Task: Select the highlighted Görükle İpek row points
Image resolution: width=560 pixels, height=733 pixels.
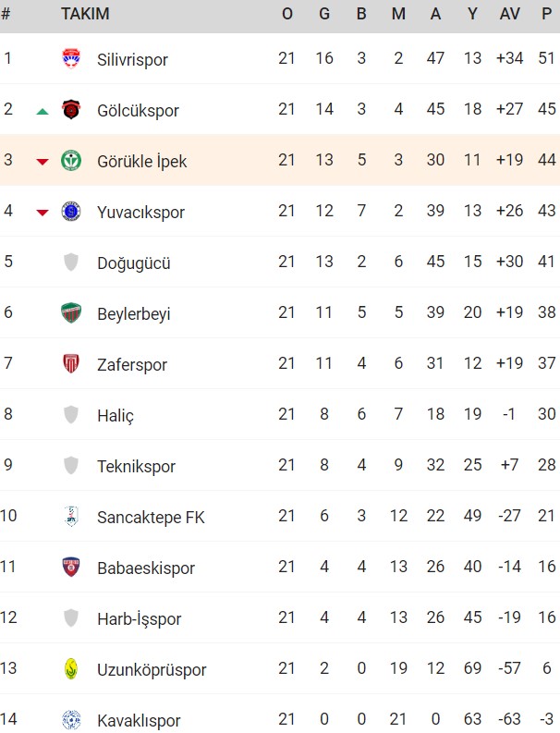Action: point(546,160)
